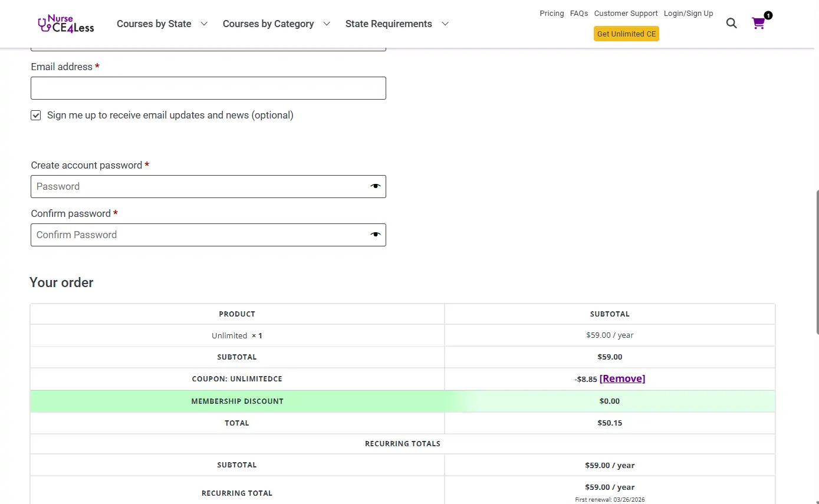Click Login/Sign Up link
Viewport: 819px width, 504px height.
tap(688, 14)
